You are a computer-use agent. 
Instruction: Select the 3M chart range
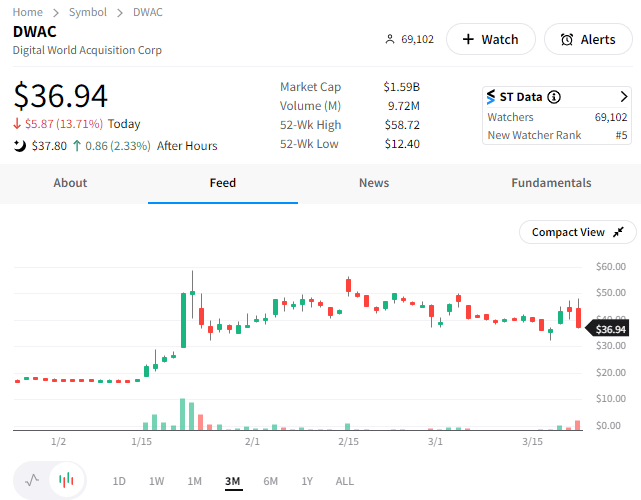point(233,481)
